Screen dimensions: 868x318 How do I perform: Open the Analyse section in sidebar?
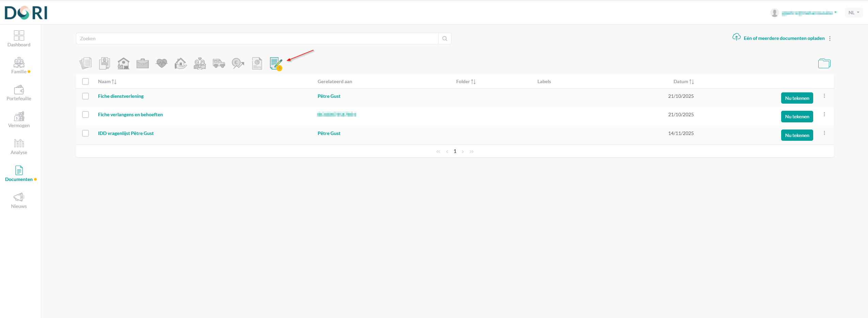[19, 147]
